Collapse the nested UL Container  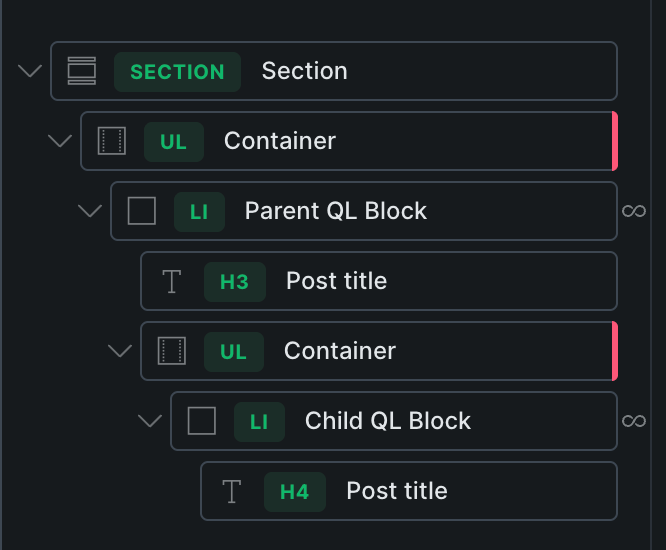[120, 351]
